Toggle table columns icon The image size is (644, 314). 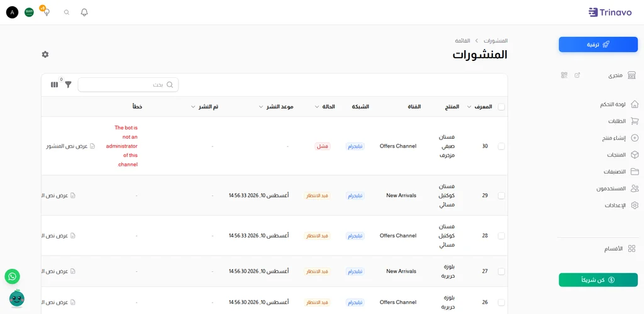pyautogui.click(x=54, y=84)
